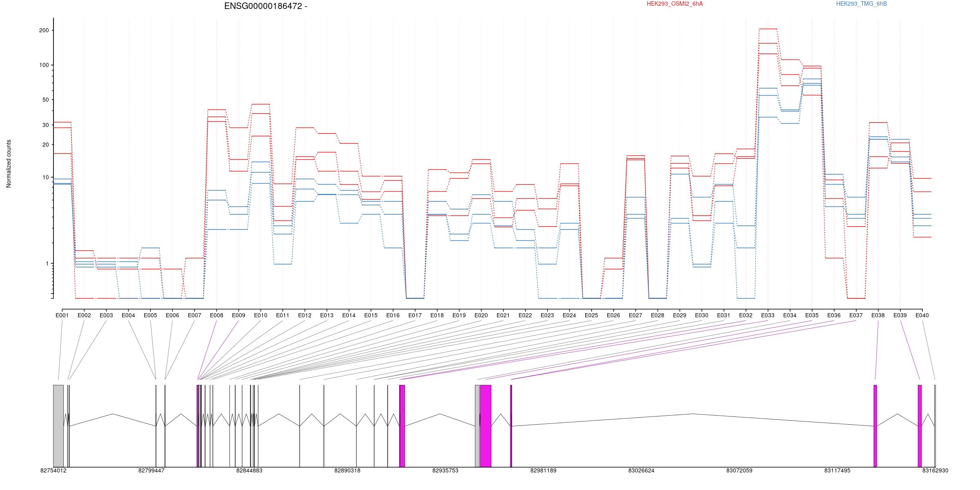Screen dimensions: 980x490
Task: Click exon label E014
Action: pyautogui.click(x=349, y=315)
